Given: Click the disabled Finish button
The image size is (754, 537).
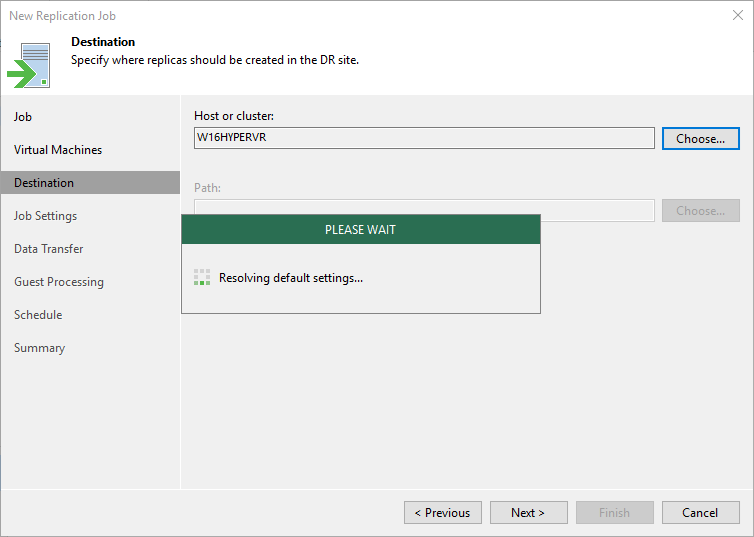Looking at the screenshot, I should pos(615,512).
